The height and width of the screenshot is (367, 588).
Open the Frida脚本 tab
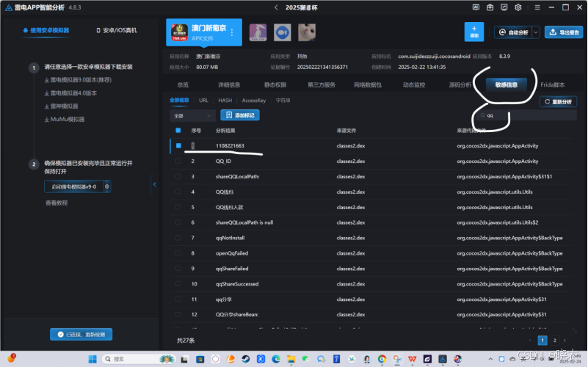click(552, 84)
